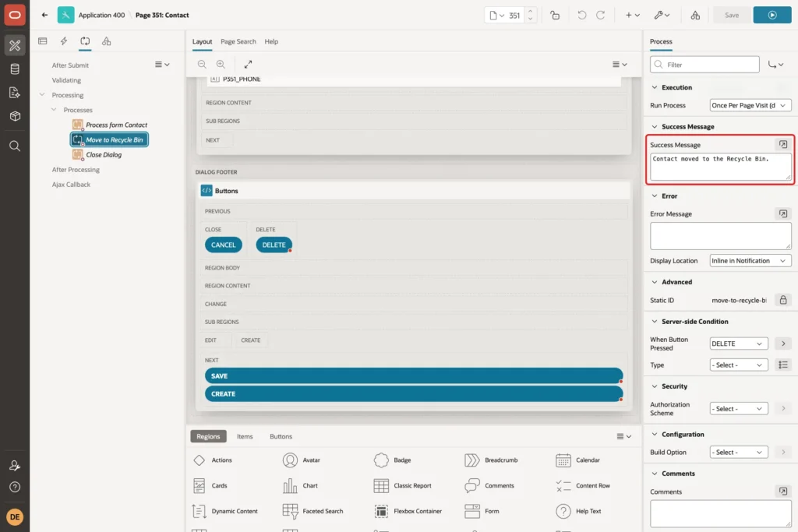Click the Redo icon in toolbar

point(601,15)
